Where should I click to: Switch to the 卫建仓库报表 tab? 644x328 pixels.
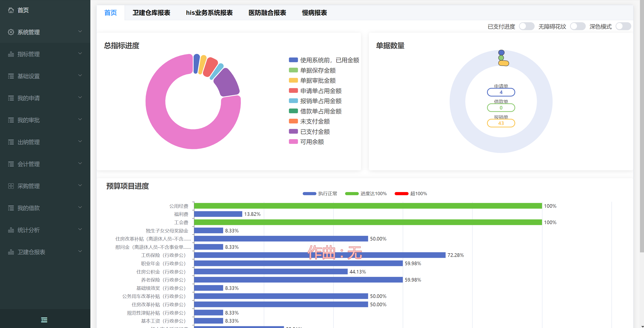pos(151,13)
